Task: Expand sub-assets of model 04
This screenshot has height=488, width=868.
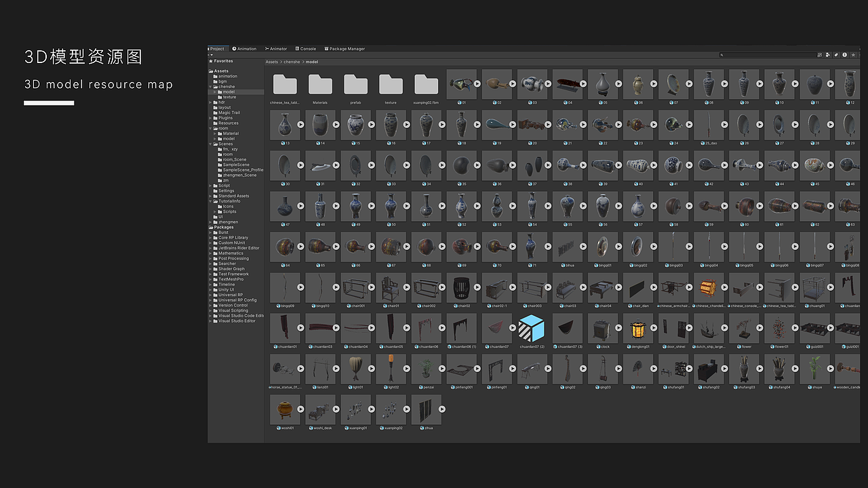Action: tap(583, 84)
